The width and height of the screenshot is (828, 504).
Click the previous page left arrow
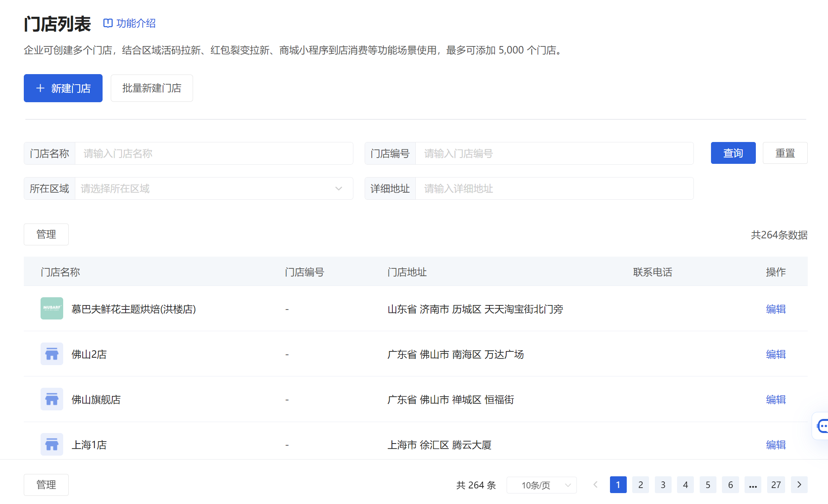(595, 484)
